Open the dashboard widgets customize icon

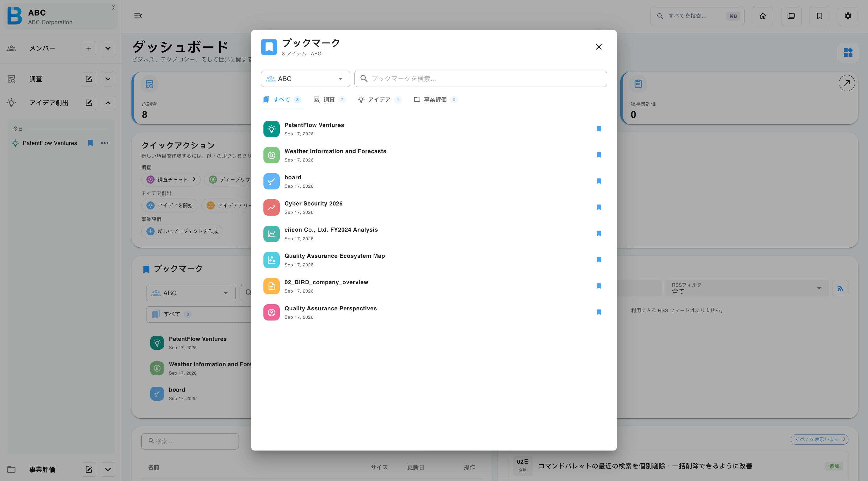[848, 52]
